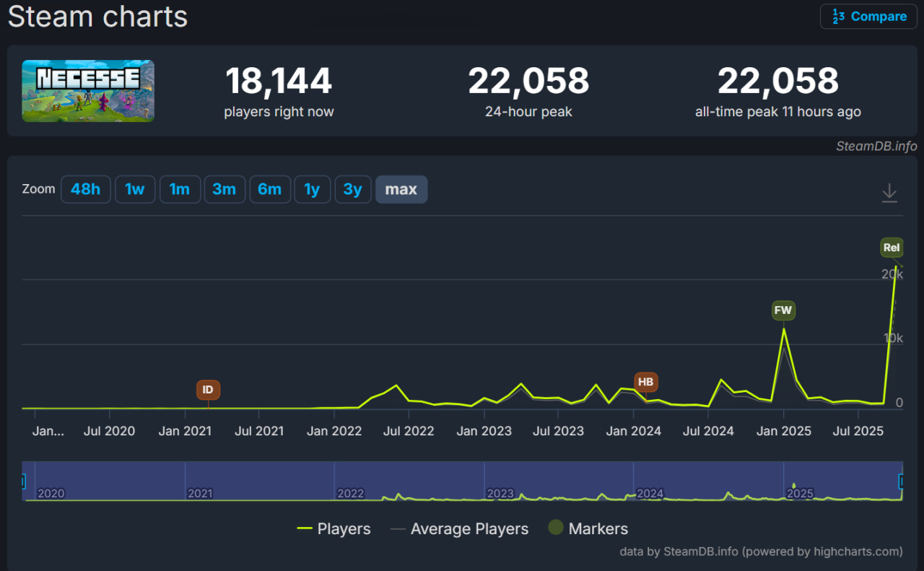Click the Compare button
924x571 pixels.
868,16
